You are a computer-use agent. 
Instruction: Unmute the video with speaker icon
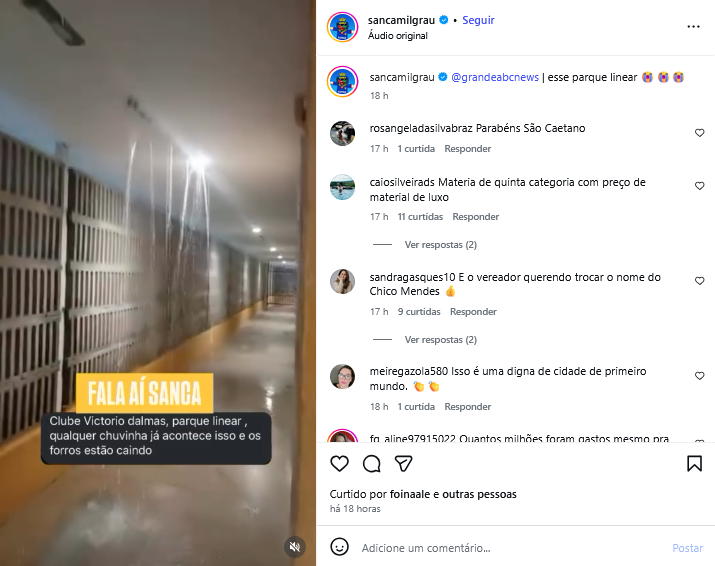coord(295,546)
